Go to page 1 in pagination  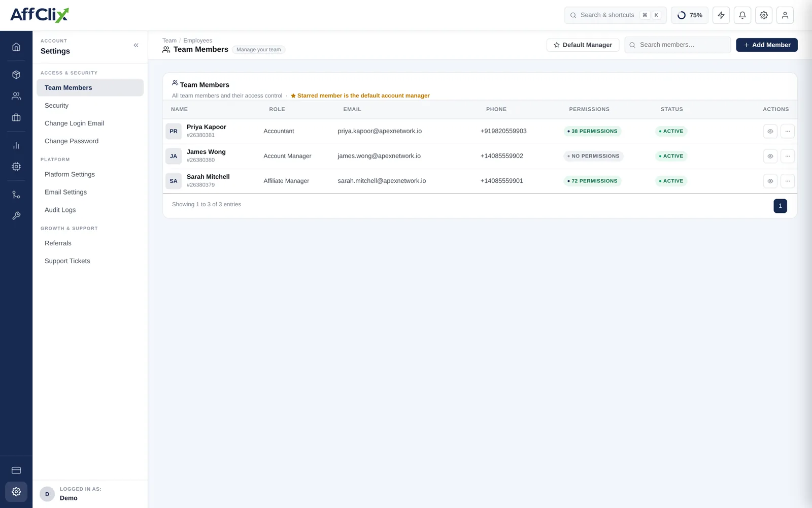(x=781, y=206)
